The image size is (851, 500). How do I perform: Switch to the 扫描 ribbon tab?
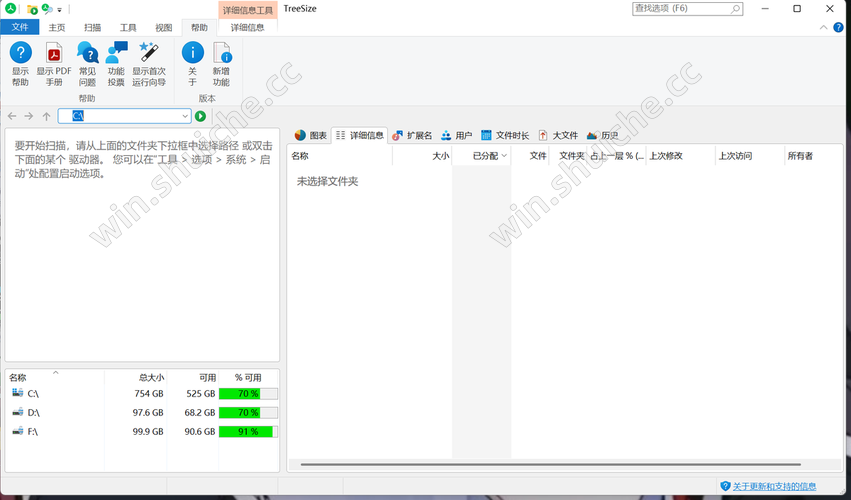[x=92, y=28]
